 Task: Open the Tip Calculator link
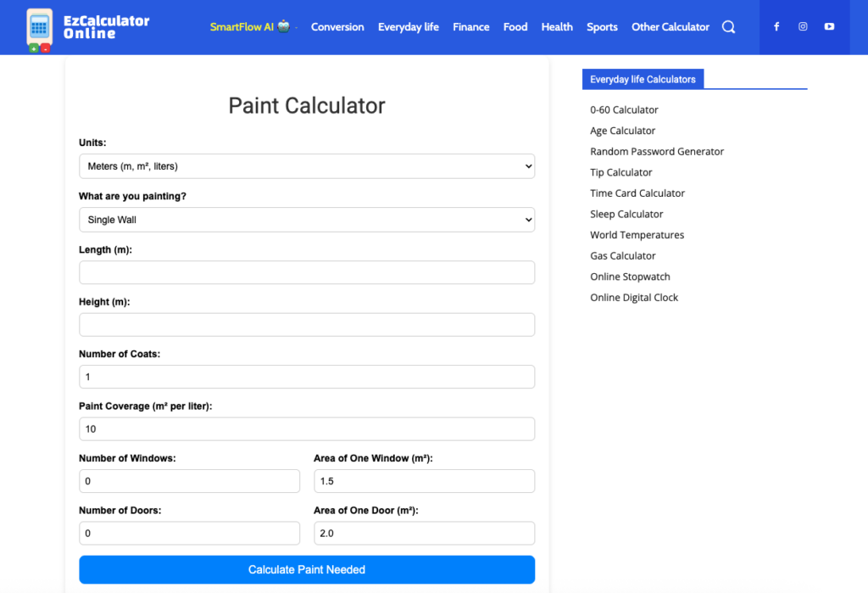point(620,171)
